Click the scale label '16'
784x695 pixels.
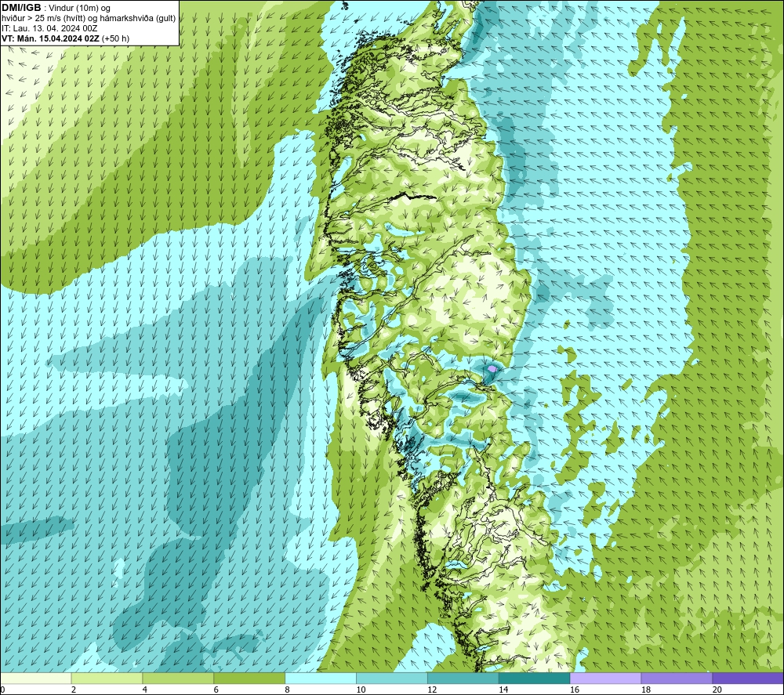tap(575, 690)
